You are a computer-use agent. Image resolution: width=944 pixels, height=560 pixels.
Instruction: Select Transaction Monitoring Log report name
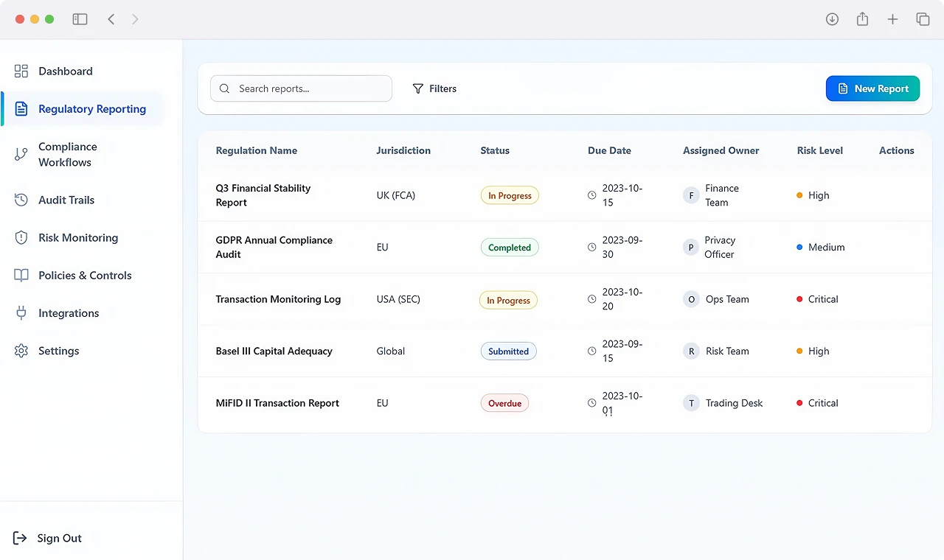click(278, 299)
